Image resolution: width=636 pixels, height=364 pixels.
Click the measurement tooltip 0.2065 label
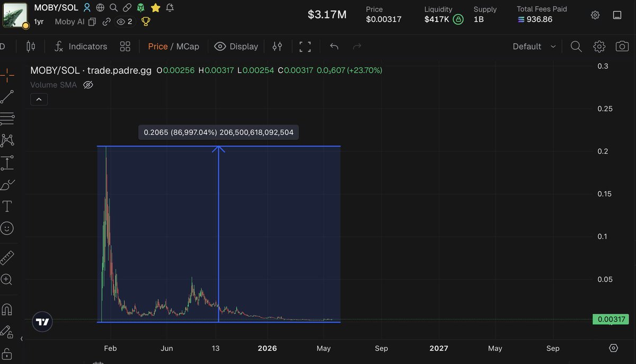click(x=218, y=132)
